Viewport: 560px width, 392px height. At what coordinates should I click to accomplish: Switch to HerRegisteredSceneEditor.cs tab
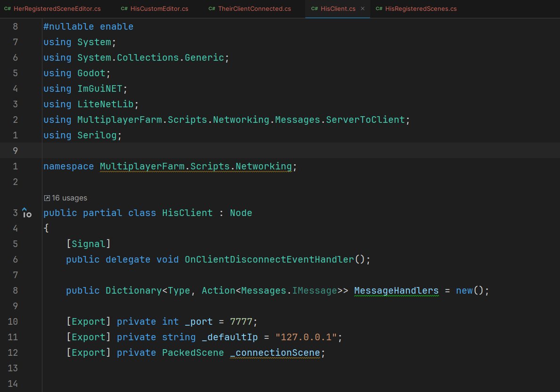52,8
